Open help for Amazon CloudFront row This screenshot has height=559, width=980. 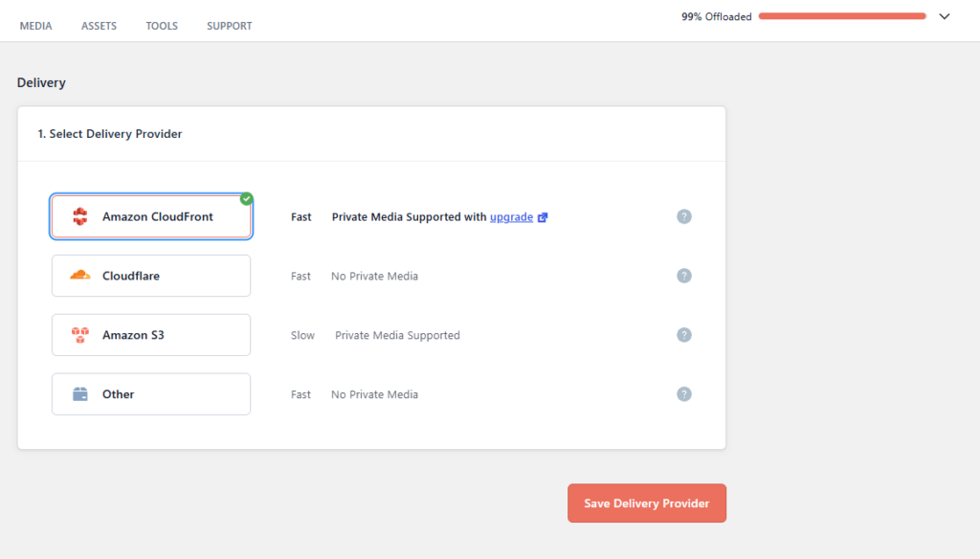[683, 216]
